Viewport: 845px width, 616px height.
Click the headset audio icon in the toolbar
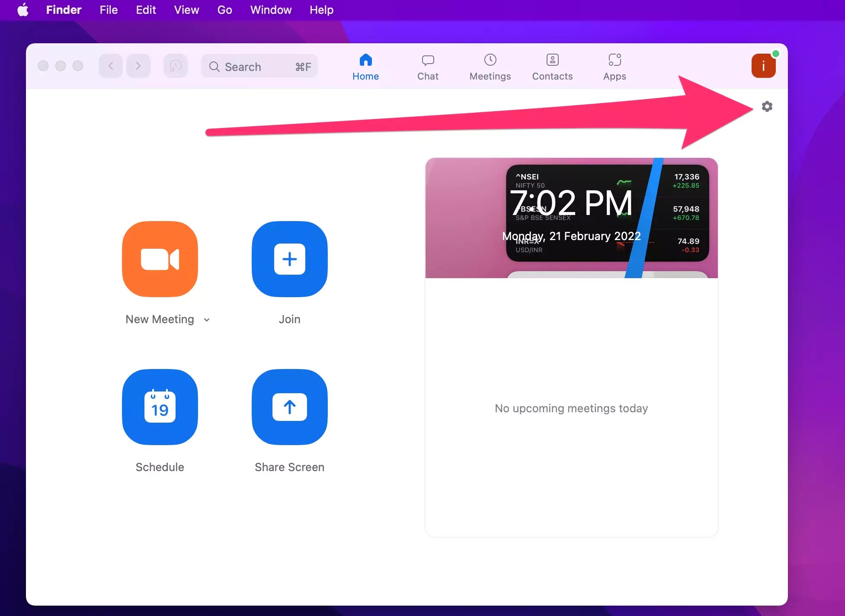[175, 66]
